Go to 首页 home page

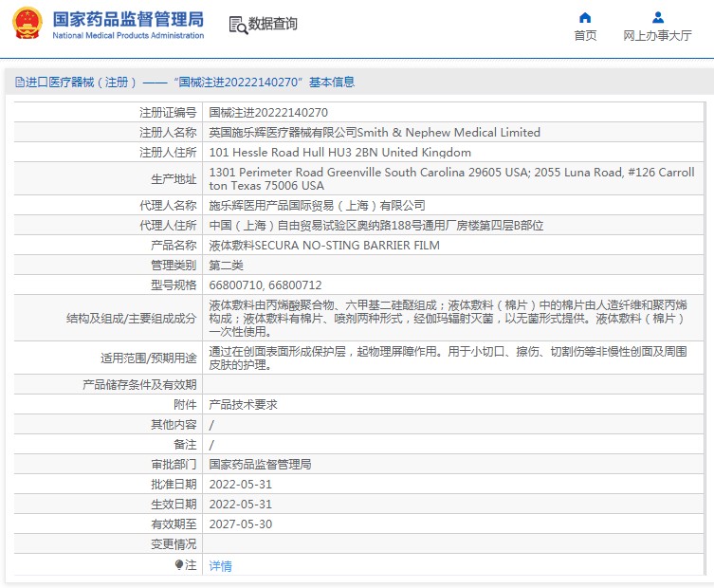click(x=585, y=35)
